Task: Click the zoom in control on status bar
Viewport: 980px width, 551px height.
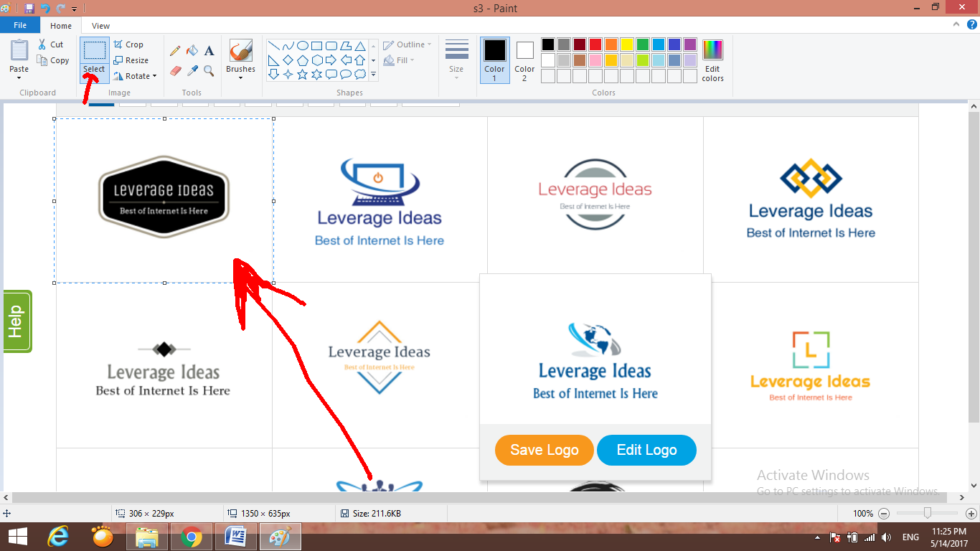Action: (x=971, y=514)
